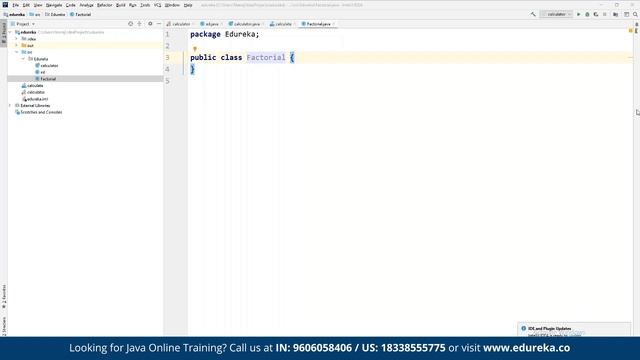Click the yellow inspection indicator in editor corner
Screen dimensions: 640x360
[631, 31]
